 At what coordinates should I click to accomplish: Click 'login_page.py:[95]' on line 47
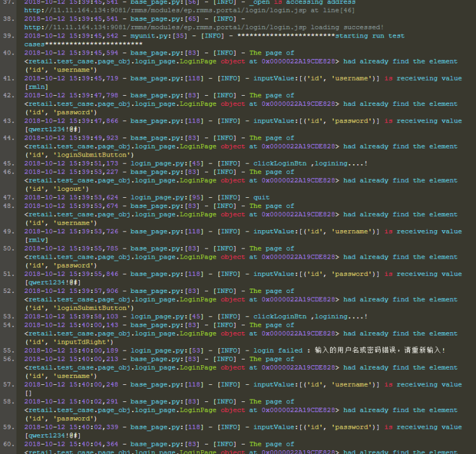click(167, 197)
